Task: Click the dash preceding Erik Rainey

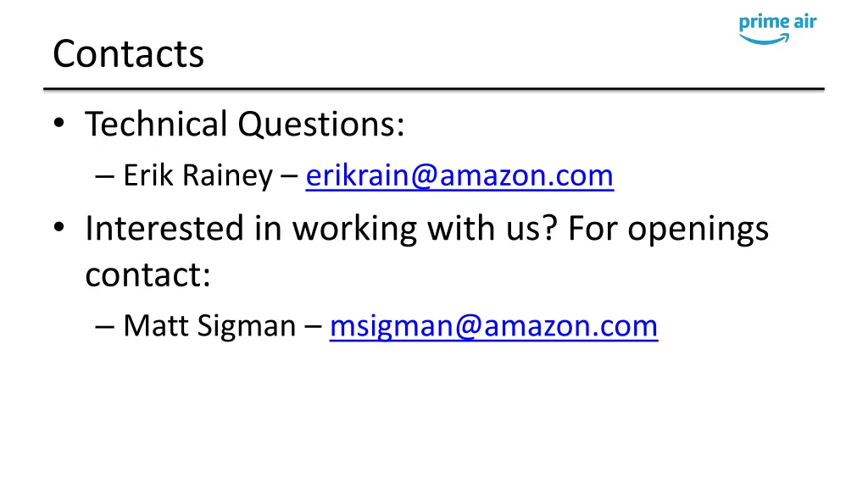Action: pyautogui.click(x=104, y=177)
